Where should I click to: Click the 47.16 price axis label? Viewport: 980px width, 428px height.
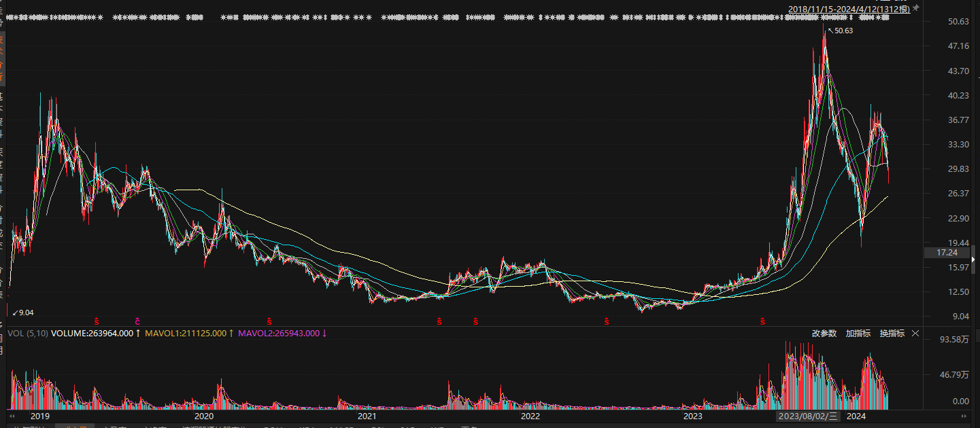click(958, 46)
